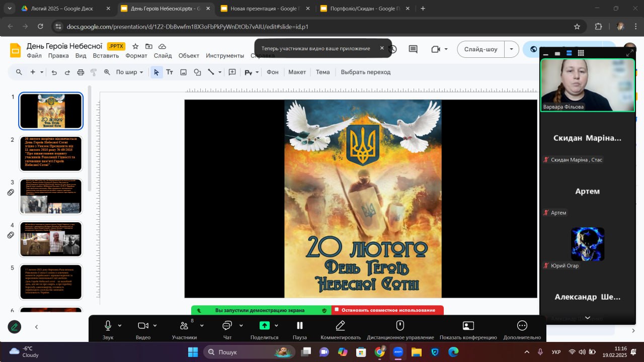Image resolution: width=644 pixels, height=362 pixels.
Task: Open new slide layout dropdown arrow
Action: coord(41,72)
